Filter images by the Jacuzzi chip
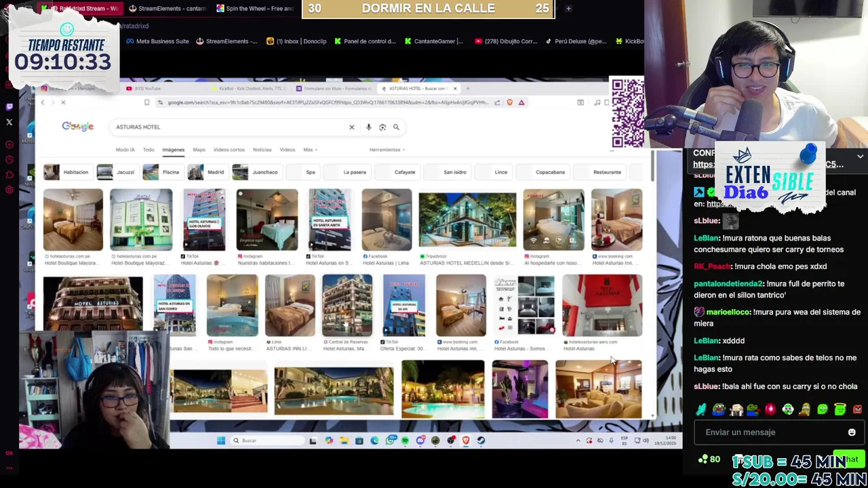 point(117,172)
